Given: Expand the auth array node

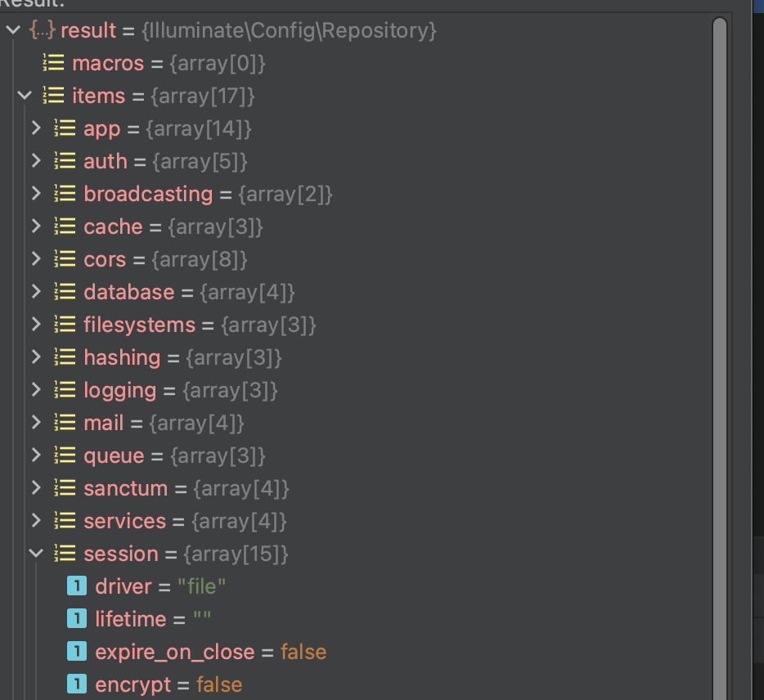Looking at the screenshot, I should pos(37,161).
